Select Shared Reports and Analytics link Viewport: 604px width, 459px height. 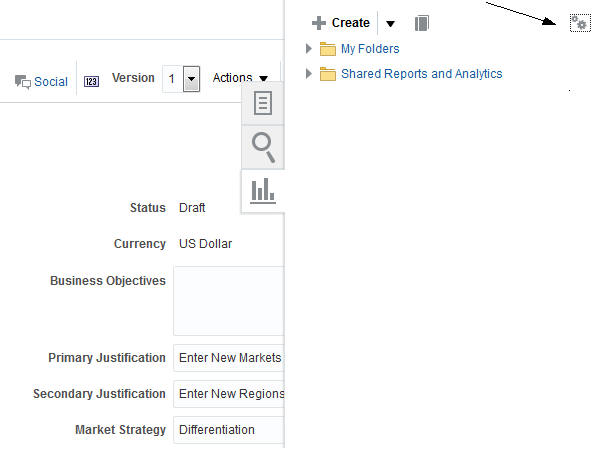point(421,74)
